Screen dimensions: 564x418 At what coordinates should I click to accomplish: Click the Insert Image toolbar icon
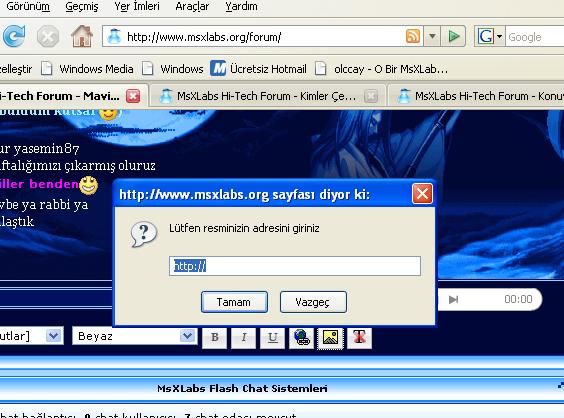330,337
